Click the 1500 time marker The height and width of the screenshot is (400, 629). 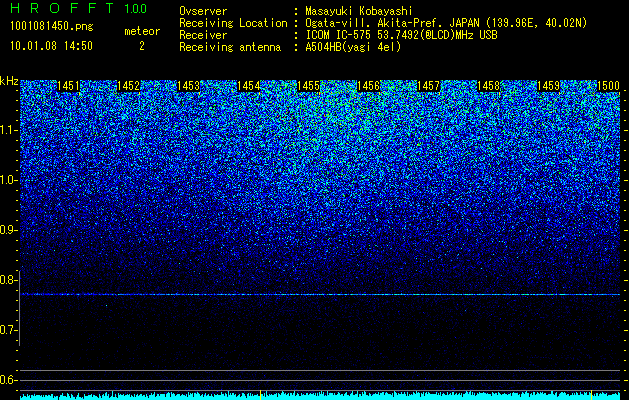(x=609, y=86)
